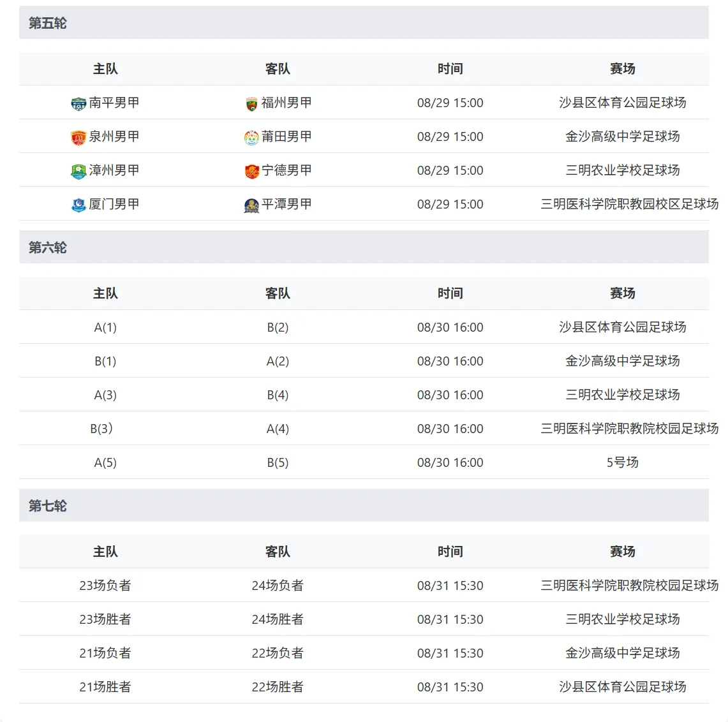Click the 泉州男甲 team logo
The image size is (728, 722).
coord(78,137)
